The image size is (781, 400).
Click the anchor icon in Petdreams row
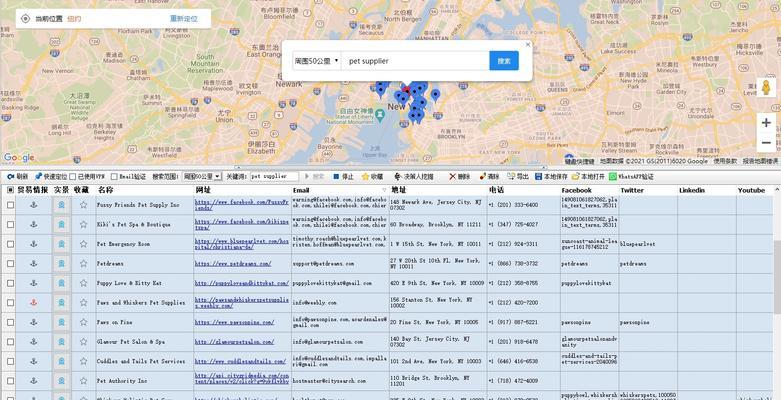(x=34, y=264)
